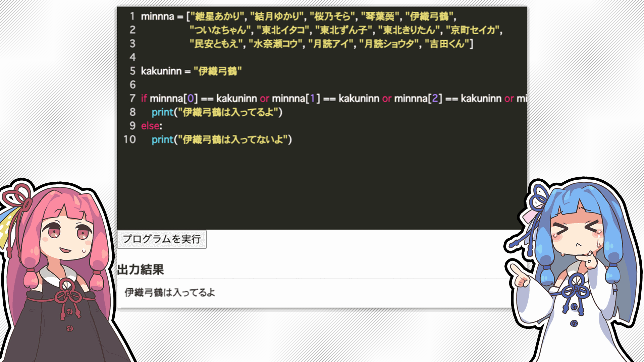Click the print statement on line 8
The width and height of the screenshot is (644, 362).
(217, 112)
